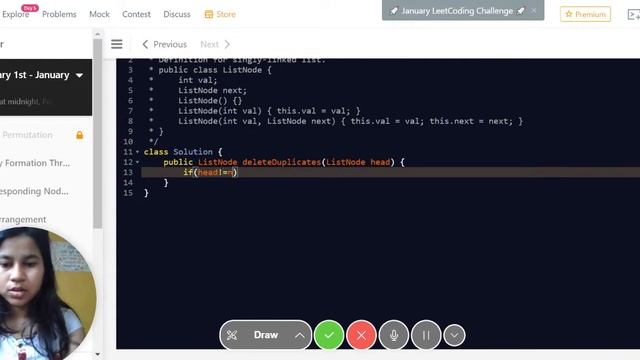This screenshot has height=360, width=640.
Task: Open the ...esponding Nod... problem entry
Action: (34, 191)
